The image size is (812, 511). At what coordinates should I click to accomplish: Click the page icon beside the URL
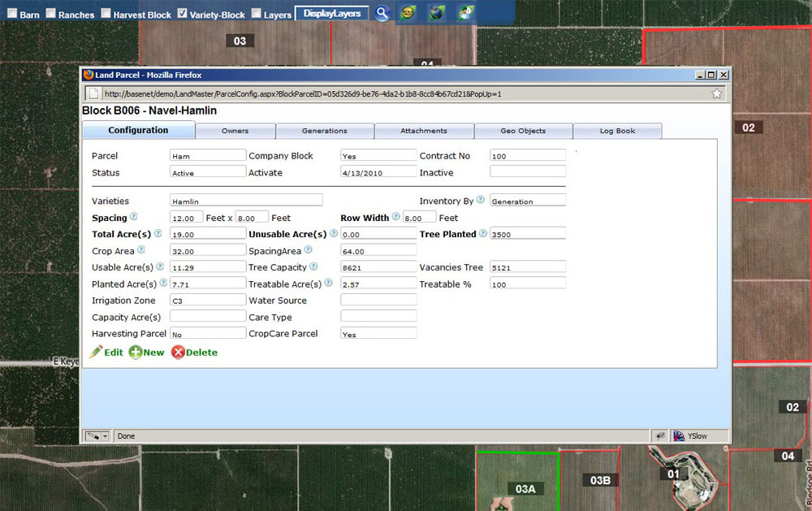[93, 93]
